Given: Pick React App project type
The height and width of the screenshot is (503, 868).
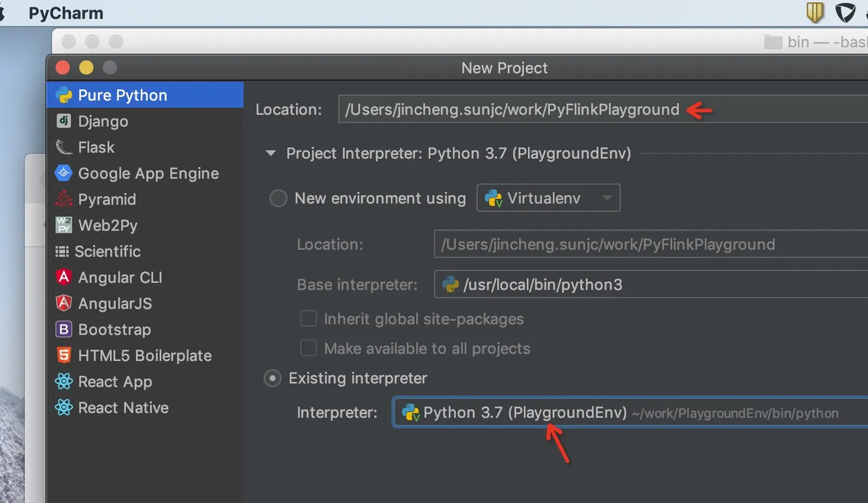Looking at the screenshot, I should [145, 381].
